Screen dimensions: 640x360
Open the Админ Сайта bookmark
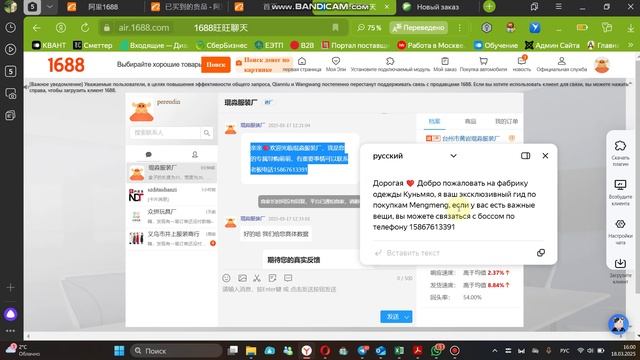tap(552, 45)
